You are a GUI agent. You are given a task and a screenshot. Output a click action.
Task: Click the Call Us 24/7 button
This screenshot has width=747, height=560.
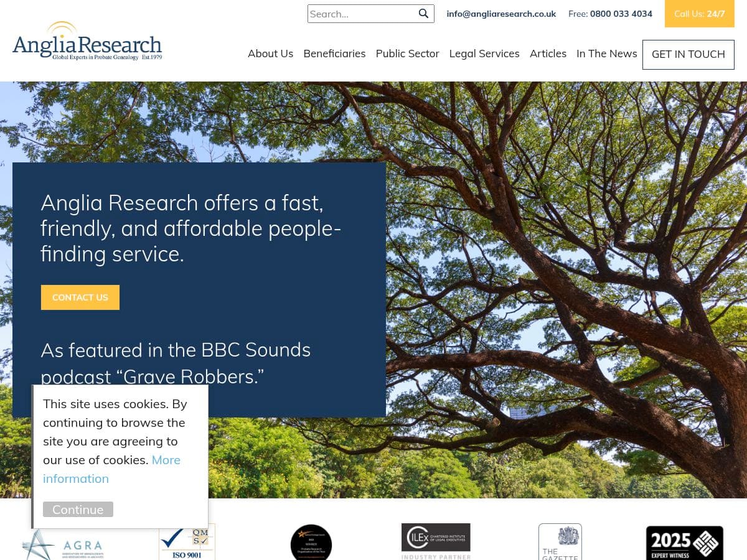tap(700, 14)
